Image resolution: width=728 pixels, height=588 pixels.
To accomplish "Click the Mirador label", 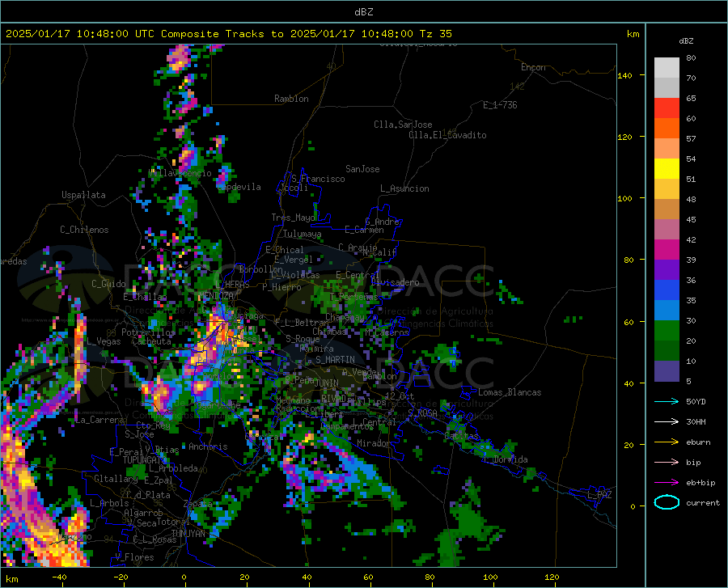I will 374,443.
